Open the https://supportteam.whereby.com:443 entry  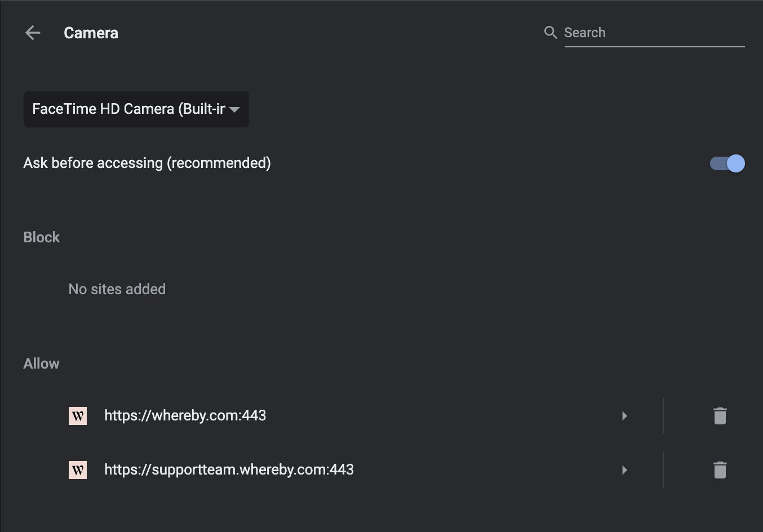229,470
